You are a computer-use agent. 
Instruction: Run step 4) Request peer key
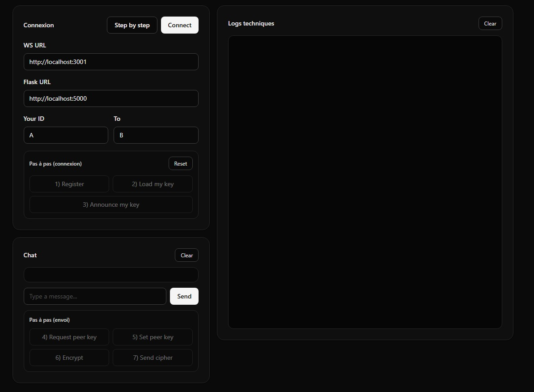tap(69, 337)
